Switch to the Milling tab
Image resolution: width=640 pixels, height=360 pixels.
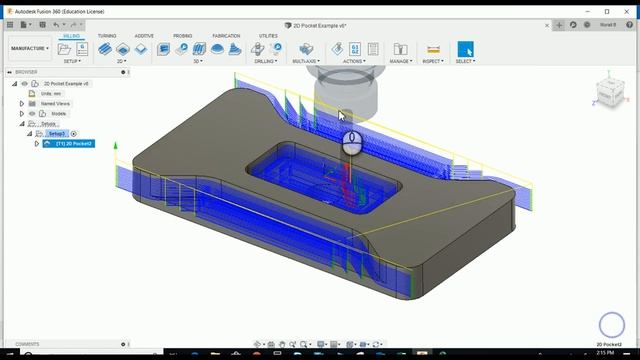tap(71, 36)
